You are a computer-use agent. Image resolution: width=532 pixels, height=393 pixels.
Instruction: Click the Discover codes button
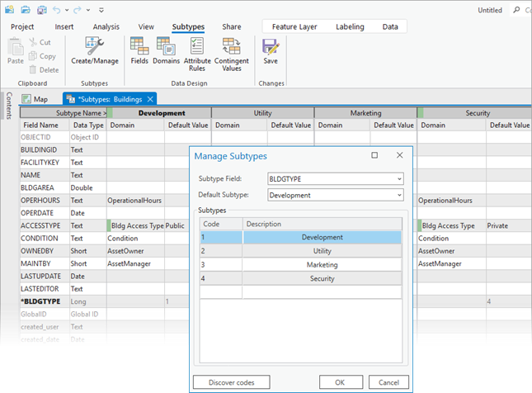pyautogui.click(x=231, y=382)
